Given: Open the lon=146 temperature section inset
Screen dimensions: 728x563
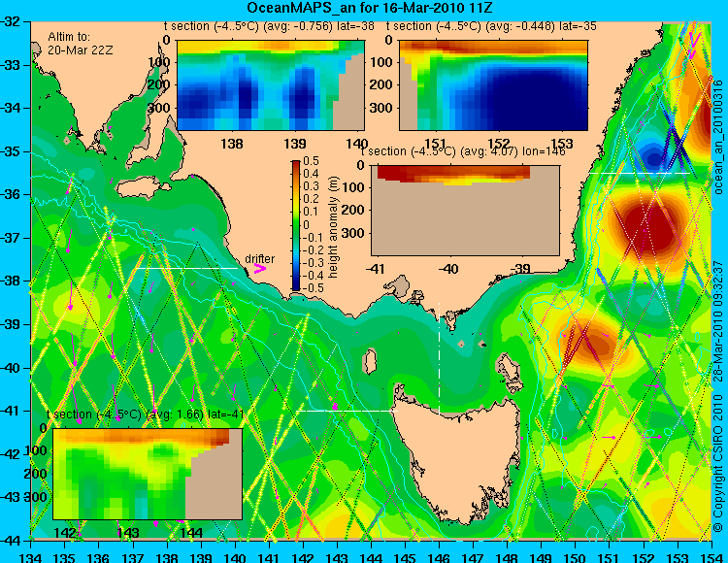Looking at the screenshot, I should (x=465, y=211).
